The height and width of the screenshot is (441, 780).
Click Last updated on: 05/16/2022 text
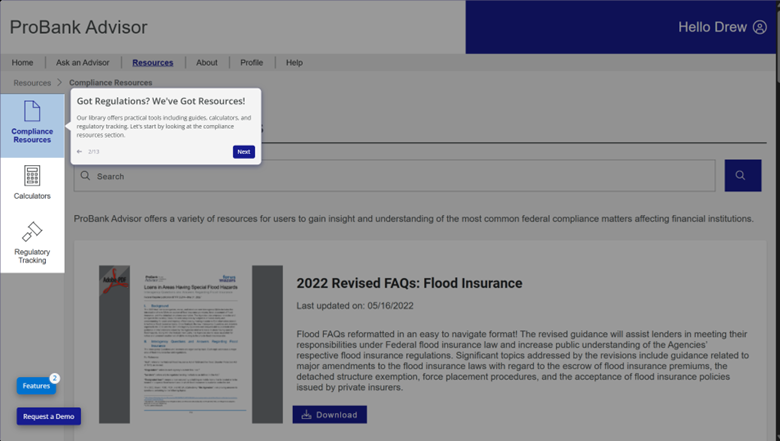pos(355,306)
